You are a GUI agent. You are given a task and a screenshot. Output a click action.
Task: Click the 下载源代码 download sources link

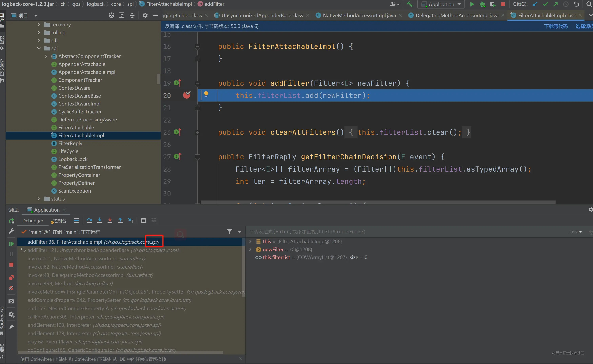pos(556,26)
